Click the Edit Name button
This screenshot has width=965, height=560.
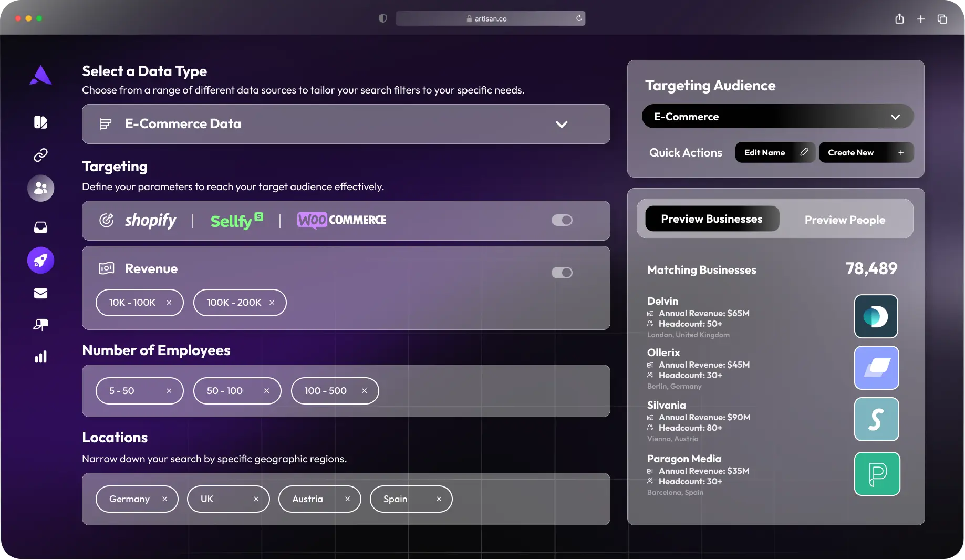[775, 152]
